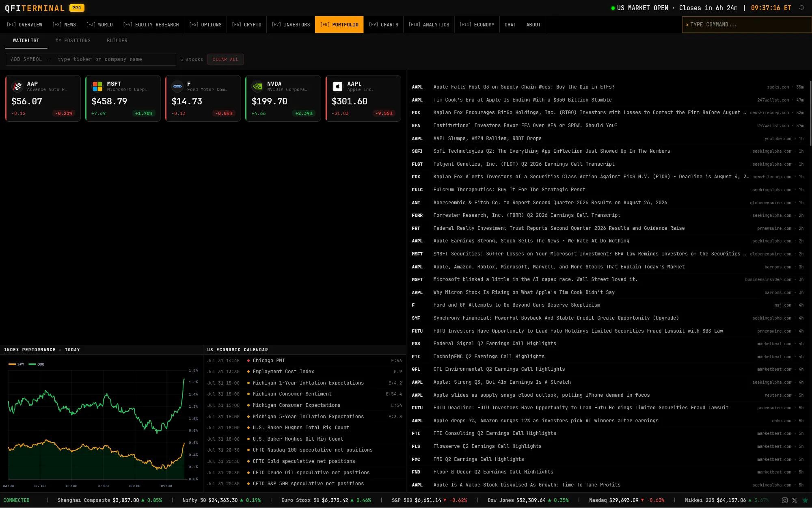
Task: Switch to My Positions sub-tab
Action: pos(73,41)
